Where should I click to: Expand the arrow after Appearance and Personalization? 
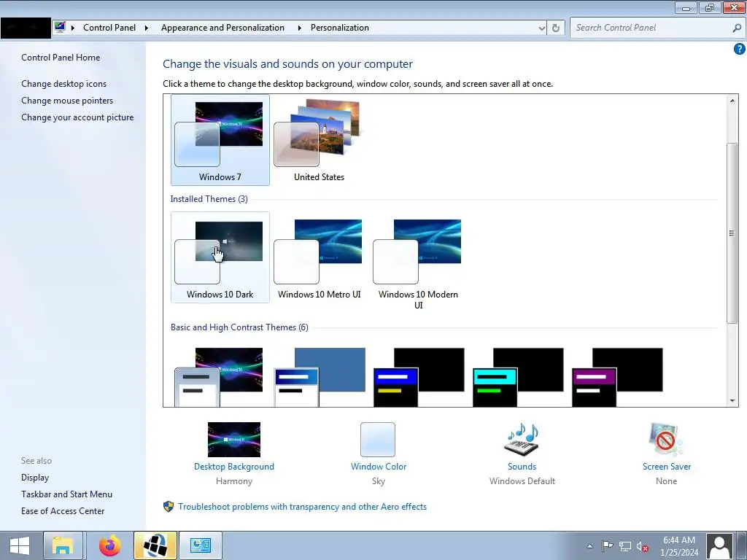(x=299, y=28)
